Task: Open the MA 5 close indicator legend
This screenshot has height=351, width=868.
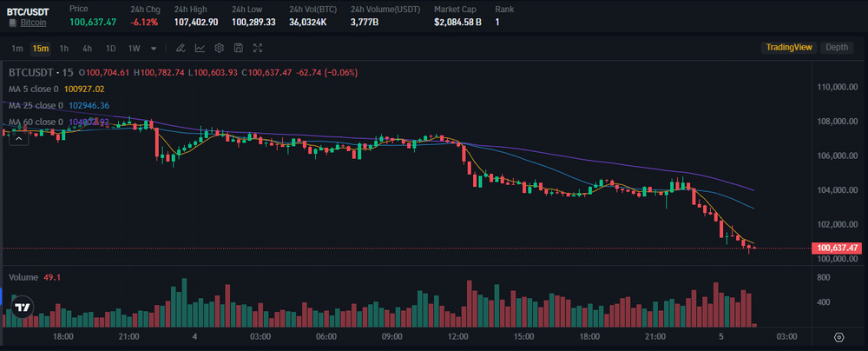Action: pyautogui.click(x=33, y=89)
